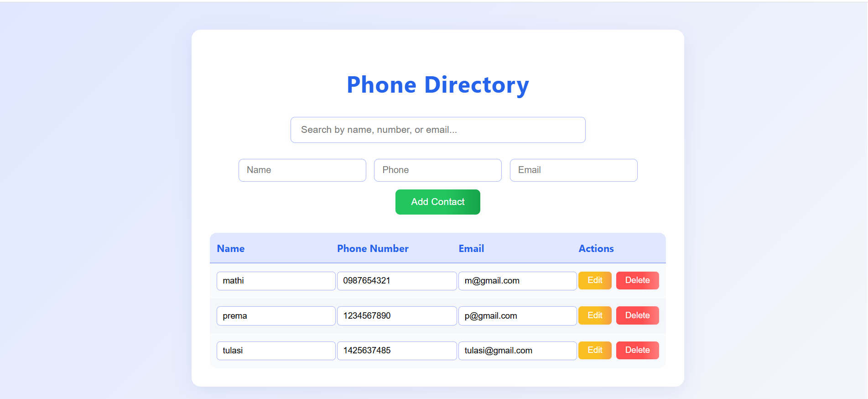Click the tulasi@gmail.com email field
868x399 pixels.
point(517,351)
